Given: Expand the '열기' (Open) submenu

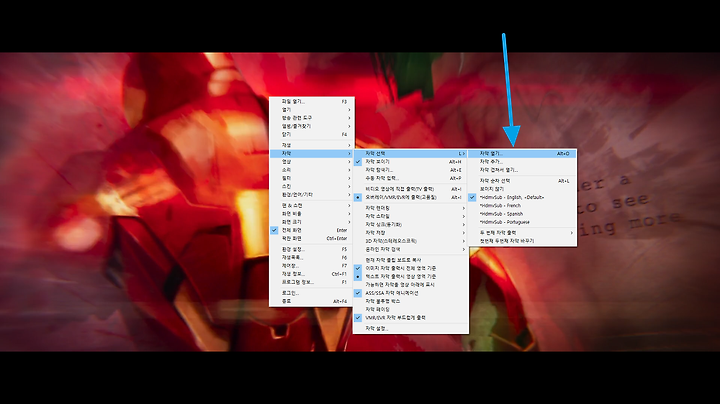Looking at the screenshot, I should (311, 110).
